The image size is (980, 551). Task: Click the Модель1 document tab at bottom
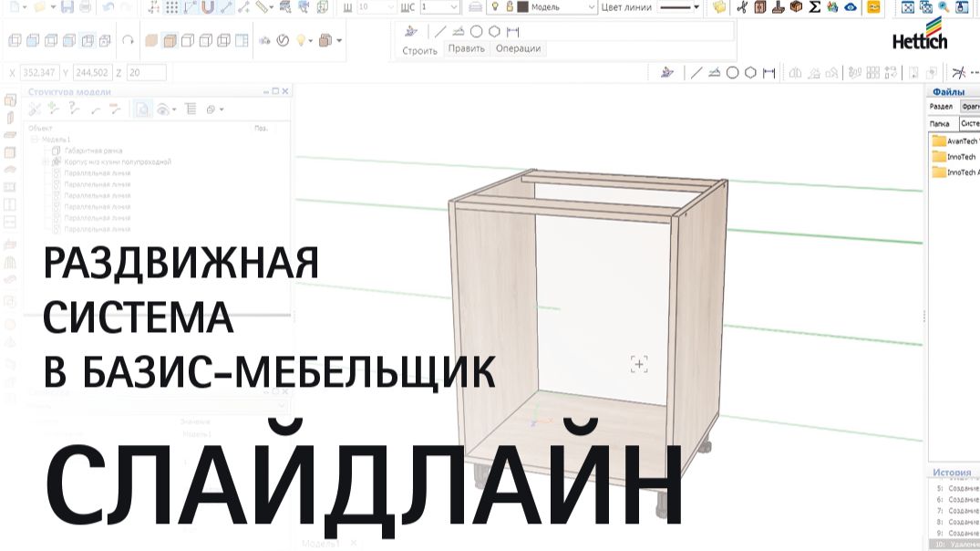[321, 544]
